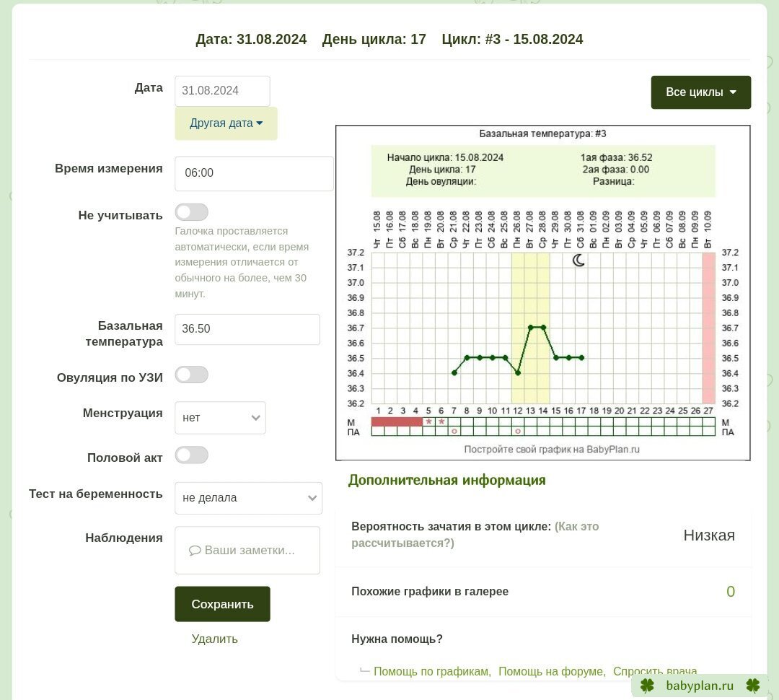Click 'Постройте свой график на BabyPlan.ru' caption
779x700 pixels.
pos(552,450)
